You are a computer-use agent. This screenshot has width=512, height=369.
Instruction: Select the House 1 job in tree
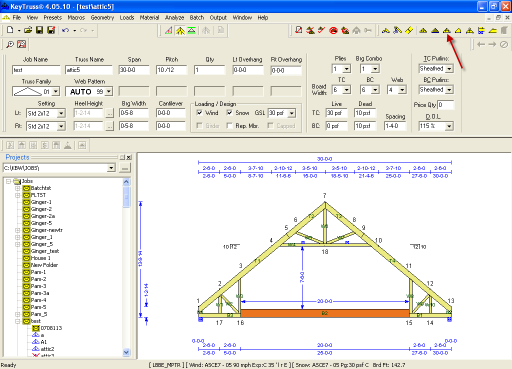[40, 258]
